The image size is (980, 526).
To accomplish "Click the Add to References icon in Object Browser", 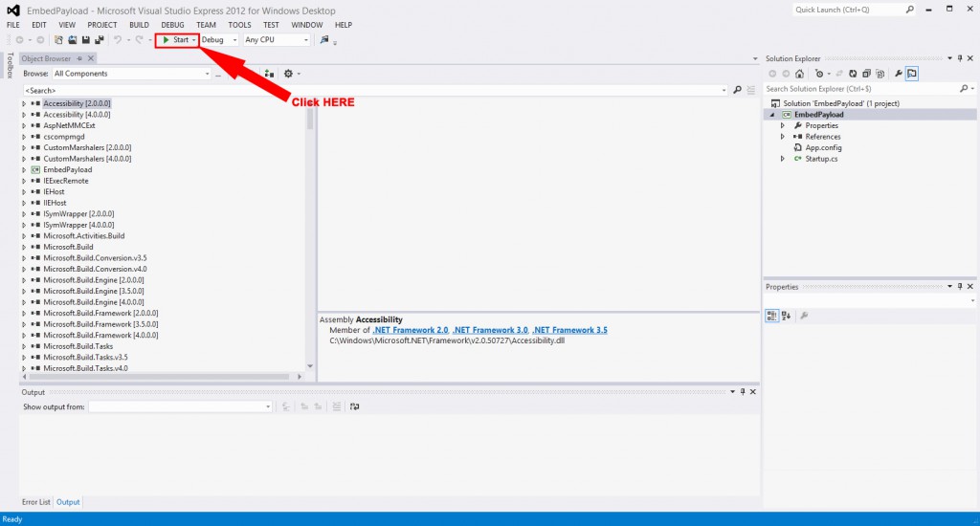I will point(269,74).
